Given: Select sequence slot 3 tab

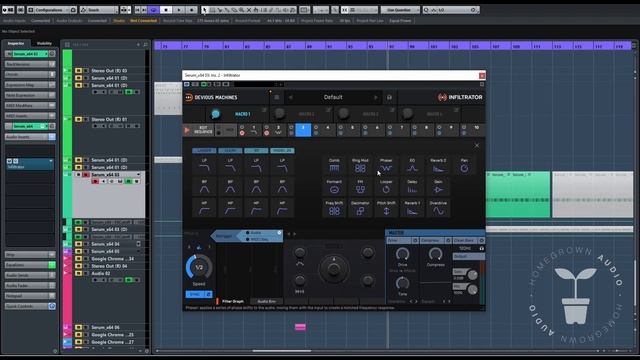Looking at the screenshot, I should click(303, 130).
